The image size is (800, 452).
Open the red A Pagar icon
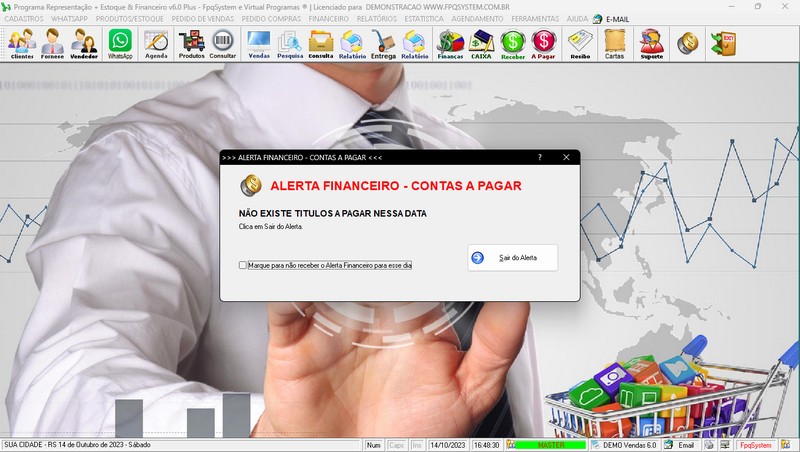(543, 44)
